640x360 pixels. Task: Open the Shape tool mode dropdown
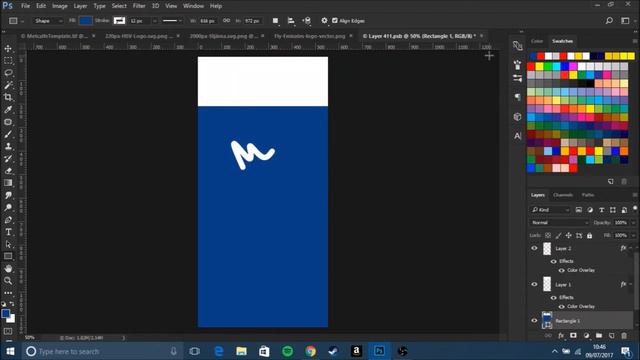[x=48, y=20]
